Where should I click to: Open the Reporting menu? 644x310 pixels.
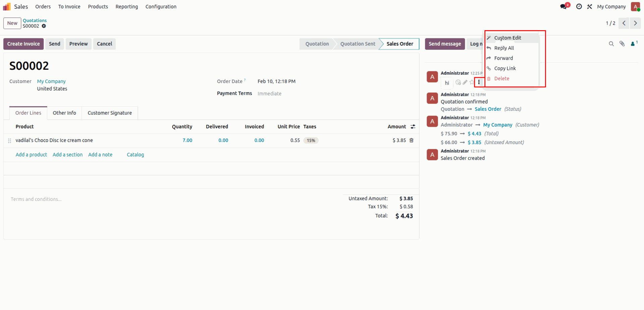click(x=126, y=7)
